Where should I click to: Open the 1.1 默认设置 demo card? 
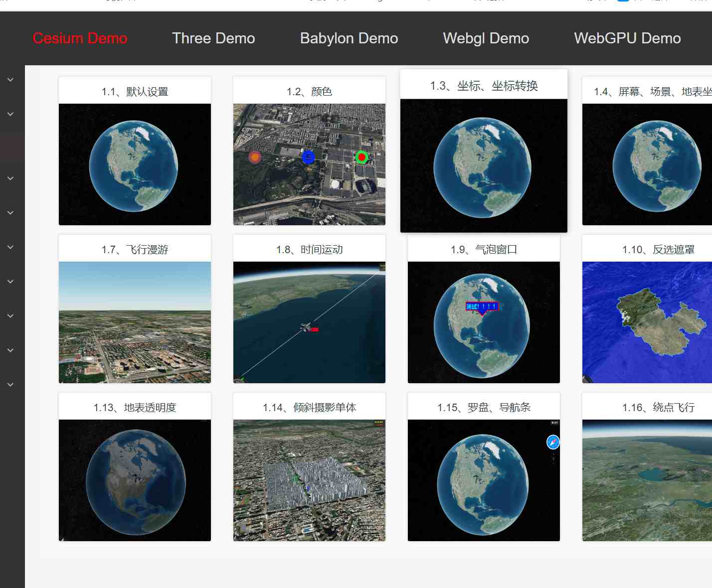135,164
